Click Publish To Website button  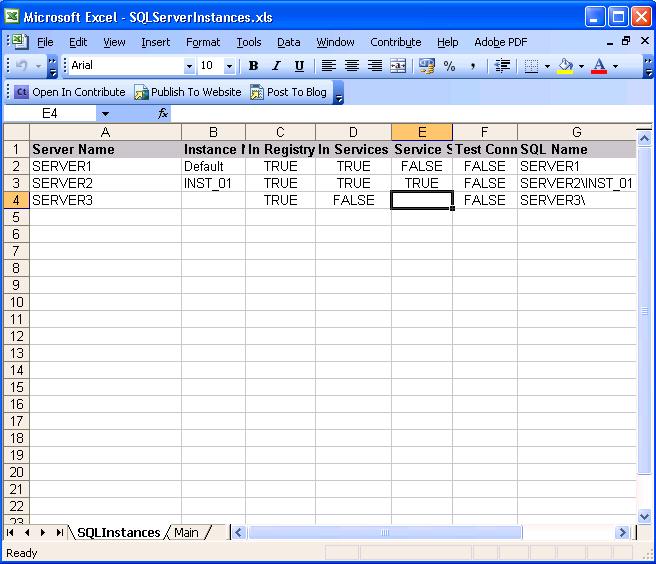tap(188, 92)
